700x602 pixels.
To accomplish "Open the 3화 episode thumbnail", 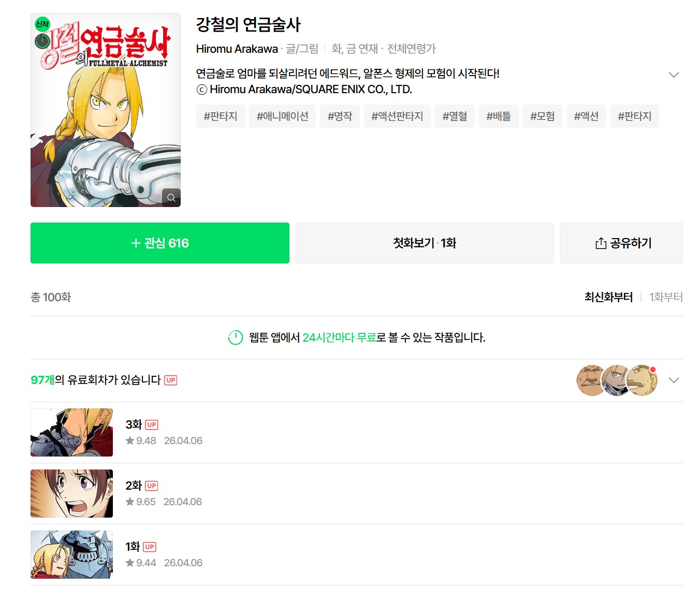I will pyautogui.click(x=71, y=433).
